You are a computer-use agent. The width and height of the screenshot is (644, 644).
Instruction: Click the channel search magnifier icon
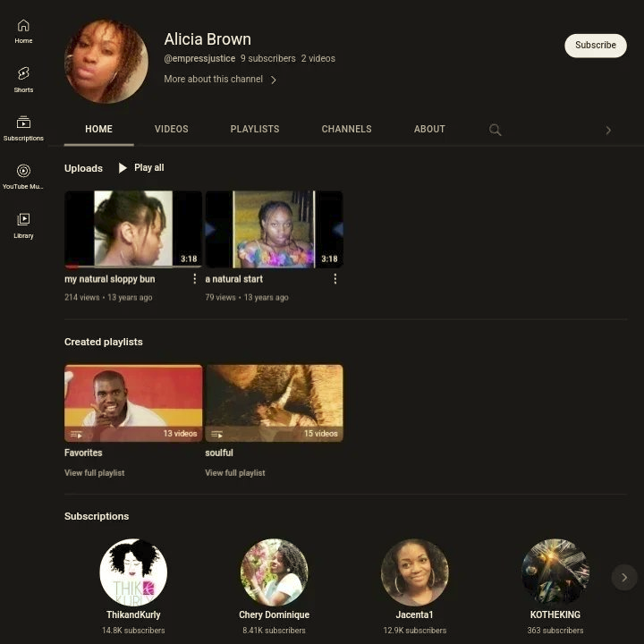[x=495, y=130]
